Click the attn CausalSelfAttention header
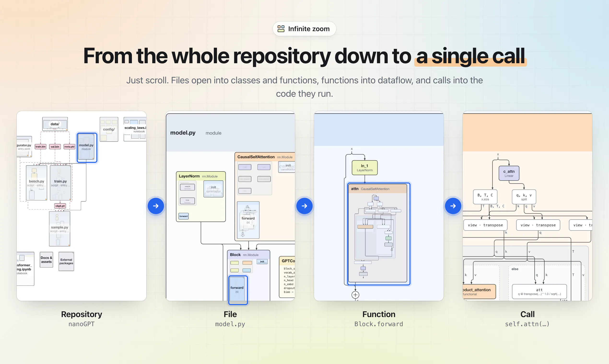Screen dimensions: 609x364 pyautogui.click(x=378, y=189)
